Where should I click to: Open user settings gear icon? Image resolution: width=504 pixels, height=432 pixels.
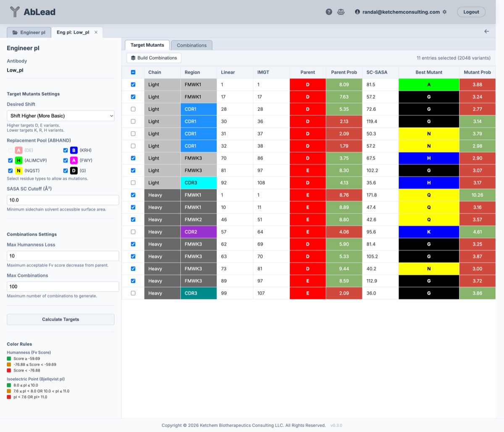coord(445,12)
